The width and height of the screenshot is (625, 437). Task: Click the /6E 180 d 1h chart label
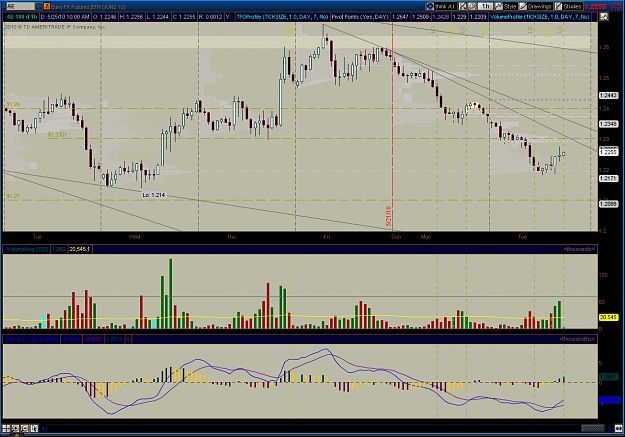(22, 17)
